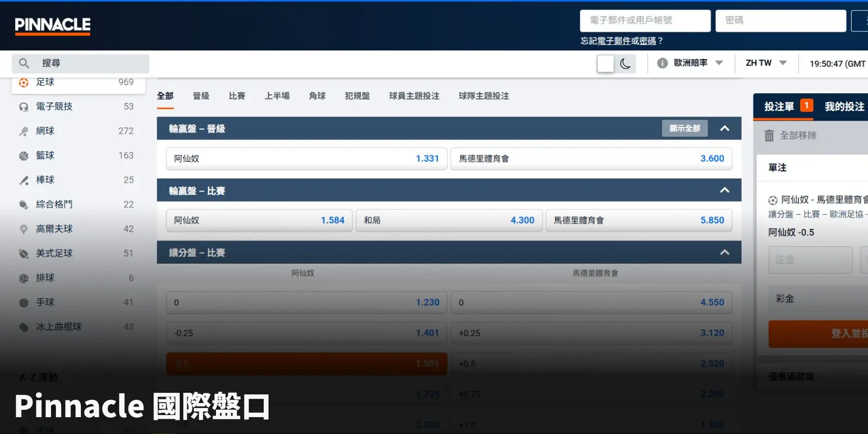
Task: Open 籃球 sport with 163 events
Action: tap(79, 156)
